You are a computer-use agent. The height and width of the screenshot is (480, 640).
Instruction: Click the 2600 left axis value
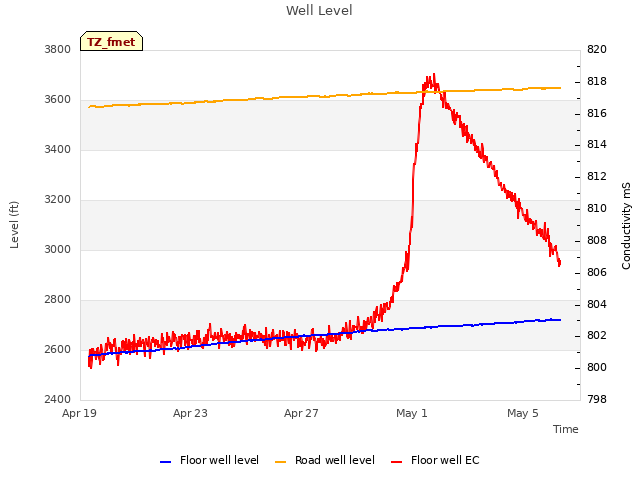pos(58,349)
